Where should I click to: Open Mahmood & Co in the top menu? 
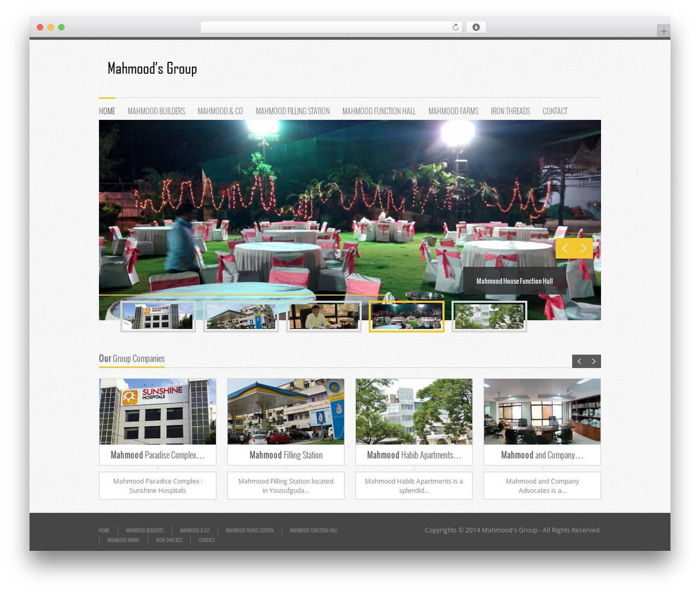click(220, 111)
